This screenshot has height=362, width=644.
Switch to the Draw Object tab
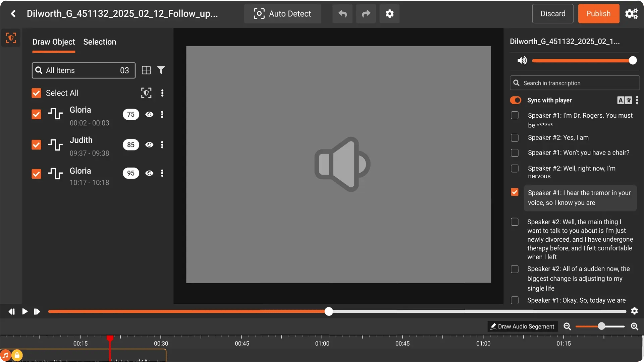pyautogui.click(x=54, y=42)
